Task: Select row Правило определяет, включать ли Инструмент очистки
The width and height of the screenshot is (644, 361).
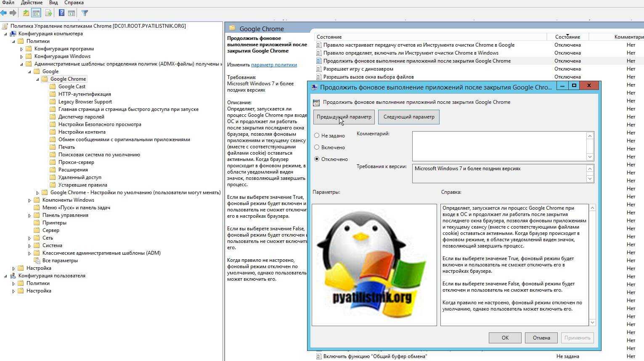Action: tap(479, 53)
